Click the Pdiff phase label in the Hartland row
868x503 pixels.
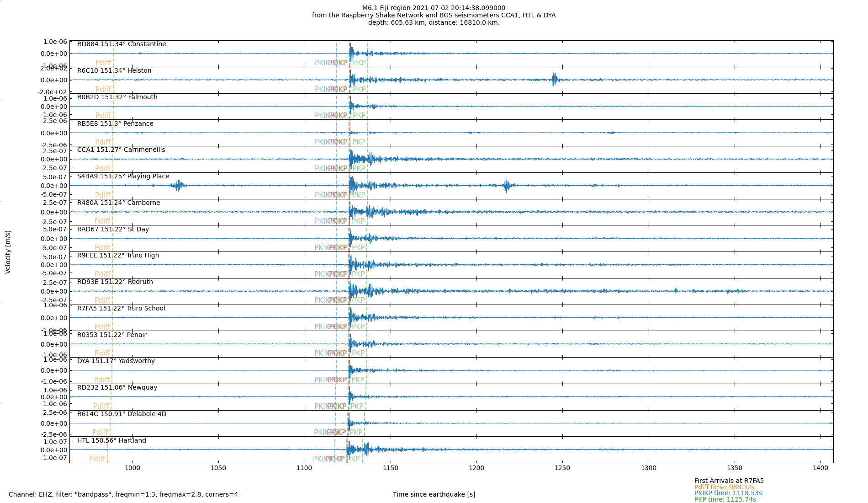coord(97,459)
